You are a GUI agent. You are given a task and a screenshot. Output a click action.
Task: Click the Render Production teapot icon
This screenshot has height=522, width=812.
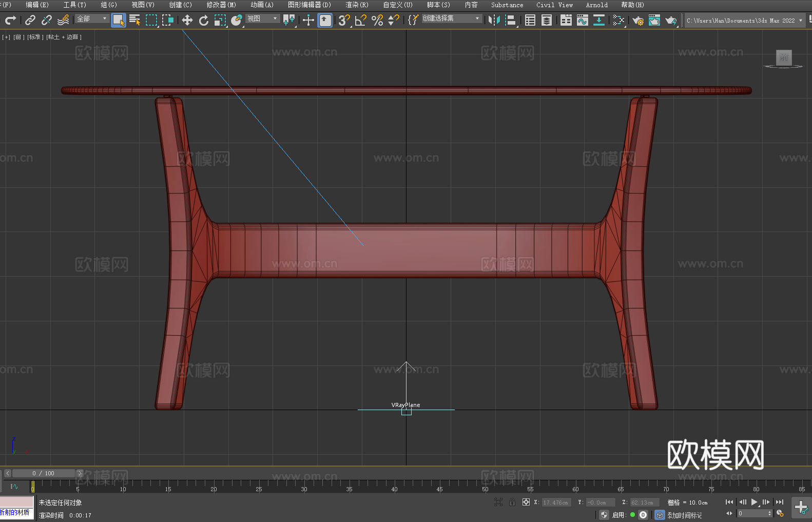pyautogui.click(x=671, y=20)
